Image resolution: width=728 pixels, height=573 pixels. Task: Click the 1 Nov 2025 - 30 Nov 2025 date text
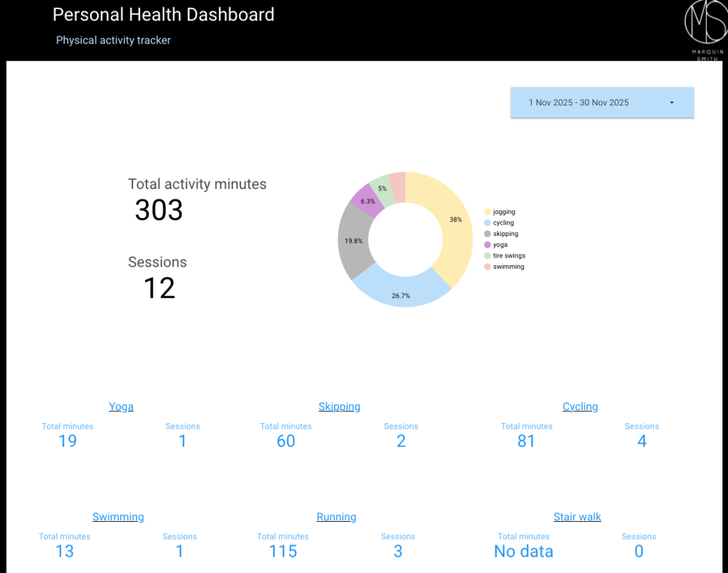tap(578, 103)
